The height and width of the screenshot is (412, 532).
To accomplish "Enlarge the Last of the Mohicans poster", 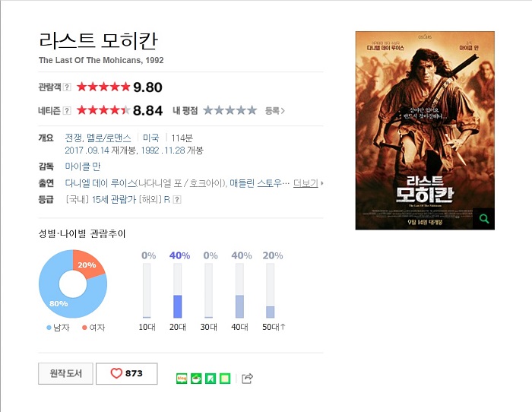I will [x=425, y=130].
